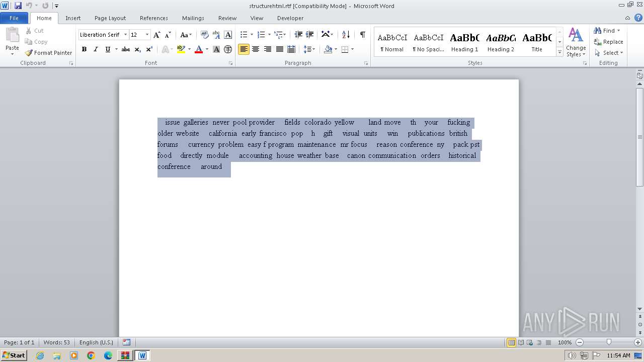
Task: Open the highlight color dropdown arrow
Action: 189,49
